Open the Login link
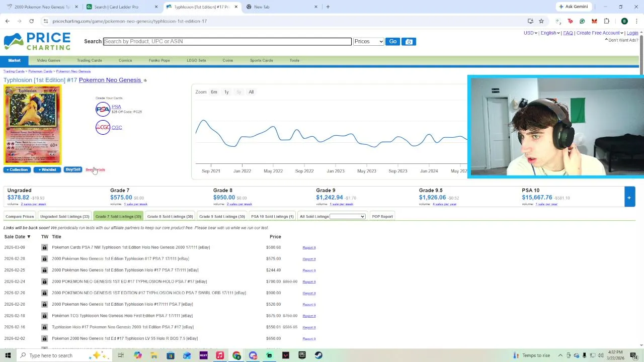This screenshot has height=362, width=644. pos(632,33)
